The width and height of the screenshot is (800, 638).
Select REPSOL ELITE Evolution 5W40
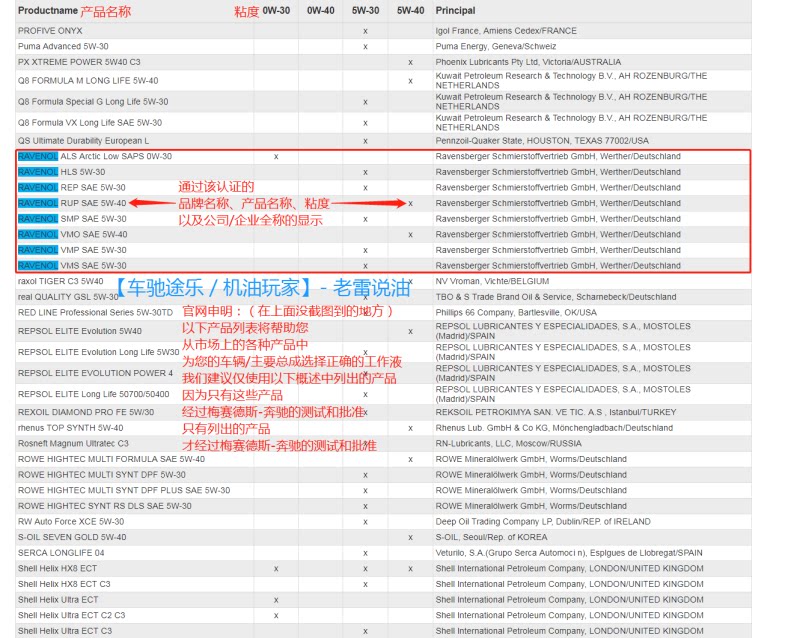(80, 331)
